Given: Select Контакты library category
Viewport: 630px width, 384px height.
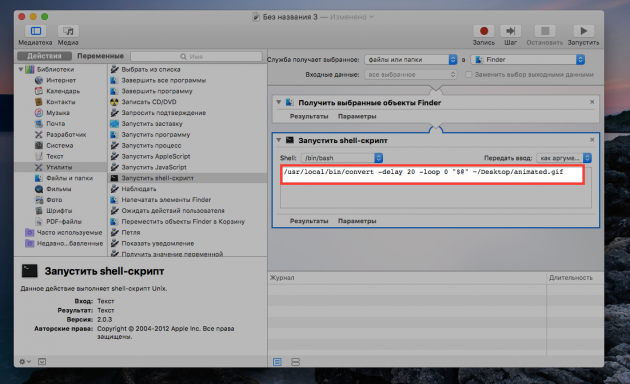Looking at the screenshot, I should tap(61, 102).
